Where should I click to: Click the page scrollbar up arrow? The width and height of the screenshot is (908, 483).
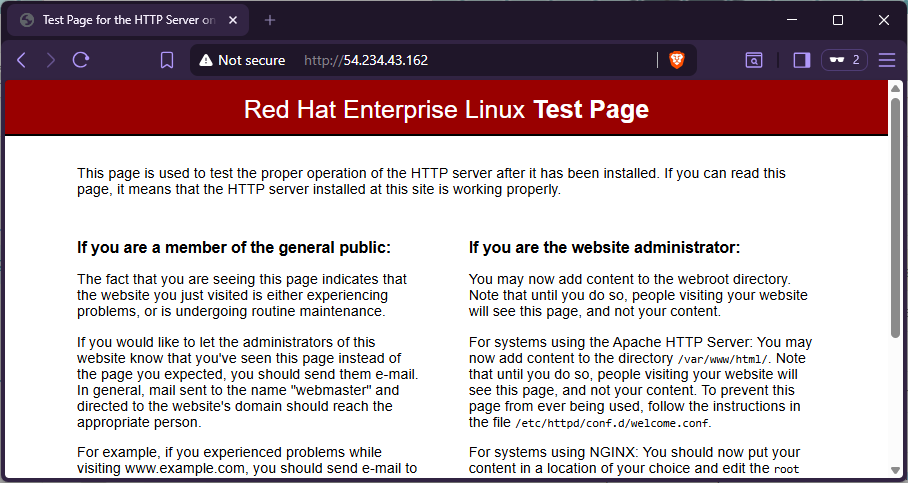click(x=895, y=88)
